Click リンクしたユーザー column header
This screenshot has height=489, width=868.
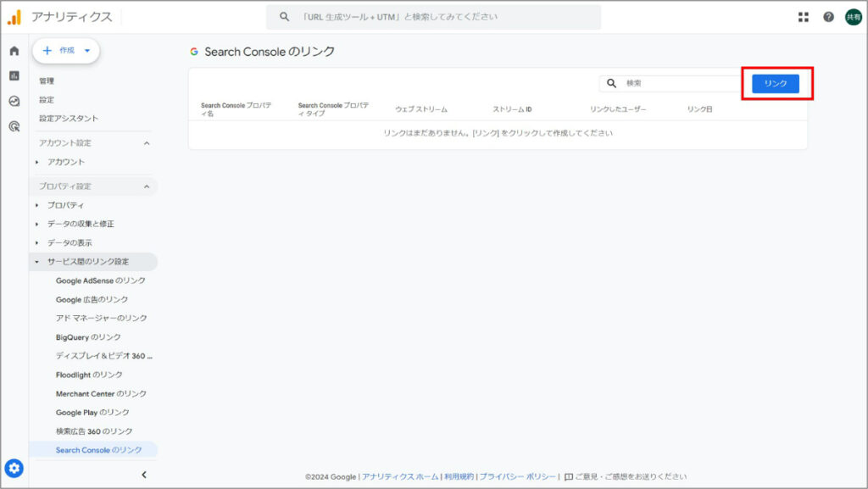tap(618, 109)
